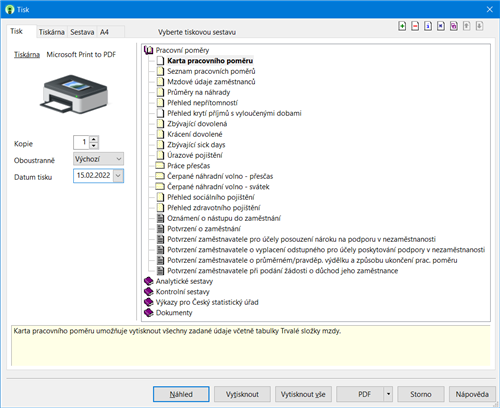Click the move report up arrow icon

(x=467, y=26)
